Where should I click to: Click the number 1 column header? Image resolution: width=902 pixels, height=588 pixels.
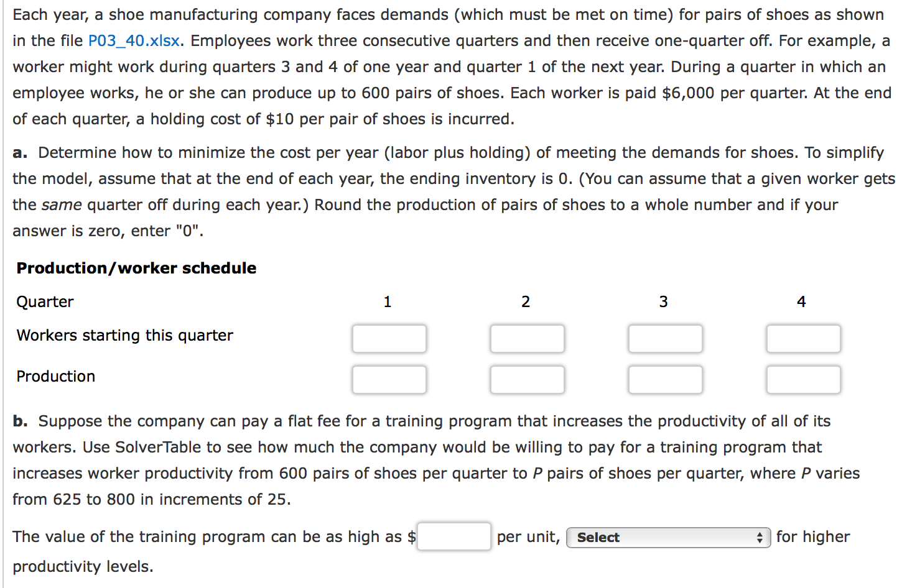click(x=388, y=301)
